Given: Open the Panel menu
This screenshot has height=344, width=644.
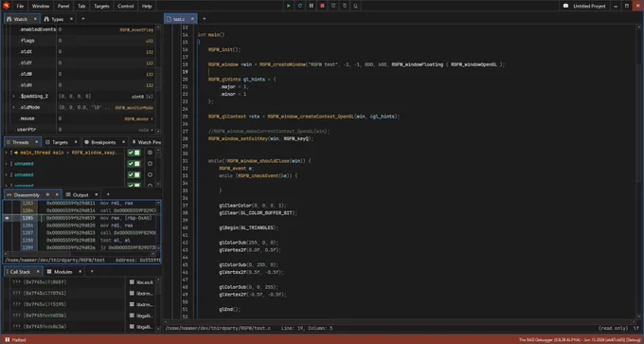Looking at the screenshot, I should point(63,7).
